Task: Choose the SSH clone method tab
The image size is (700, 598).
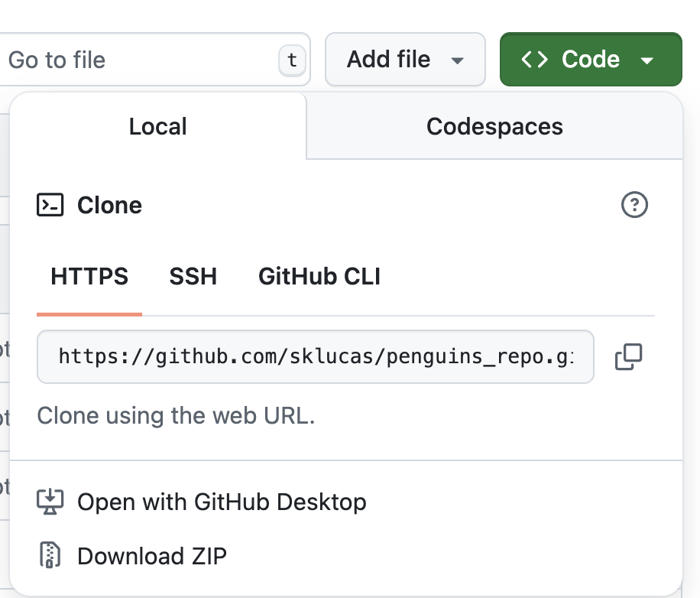Action: click(193, 276)
